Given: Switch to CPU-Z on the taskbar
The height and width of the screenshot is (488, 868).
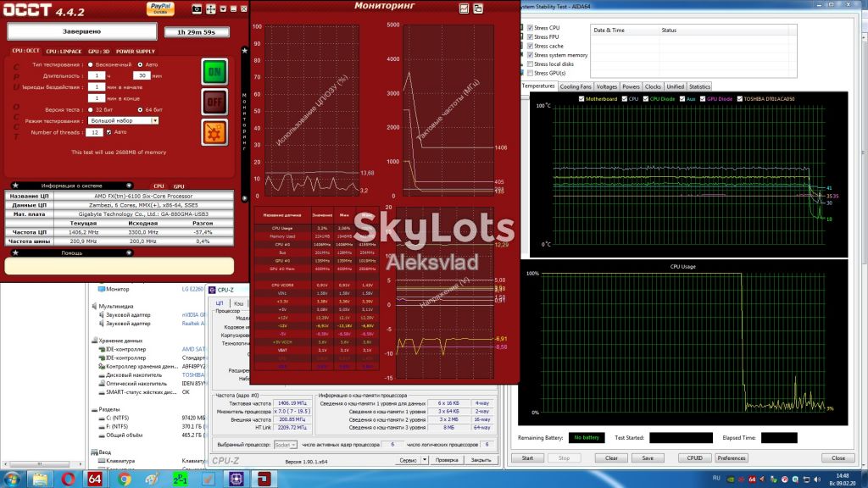Looking at the screenshot, I should 236,479.
